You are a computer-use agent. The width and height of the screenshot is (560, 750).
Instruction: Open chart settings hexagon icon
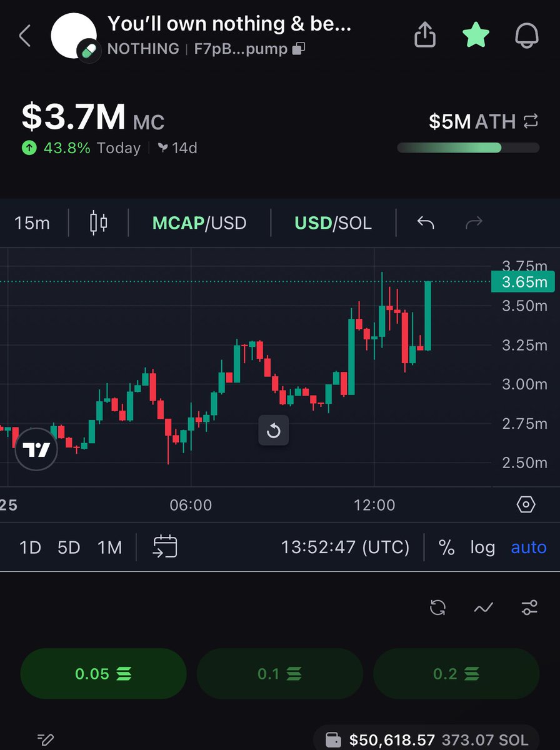pyautogui.click(x=526, y=504)
